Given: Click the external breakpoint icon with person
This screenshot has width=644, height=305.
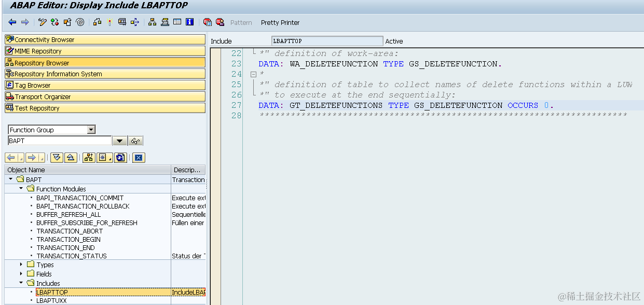Looking at the screenshot, I should 220,22.
